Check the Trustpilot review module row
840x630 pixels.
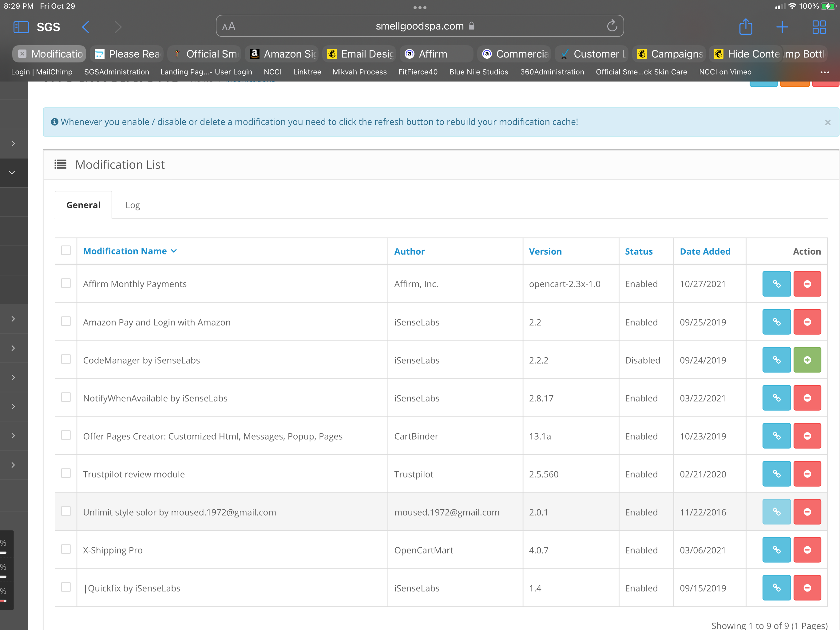(x=66, y=473)
